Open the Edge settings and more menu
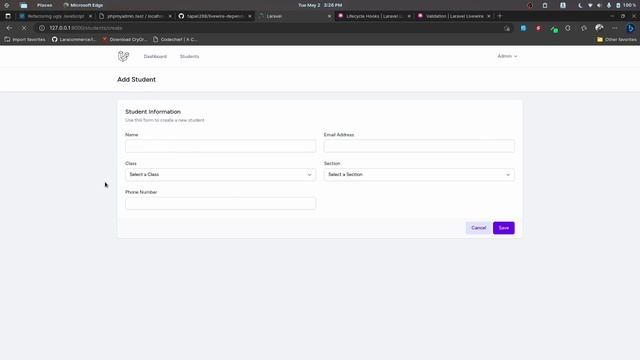This screenshot has width=640, height=360. click(615, 28)
